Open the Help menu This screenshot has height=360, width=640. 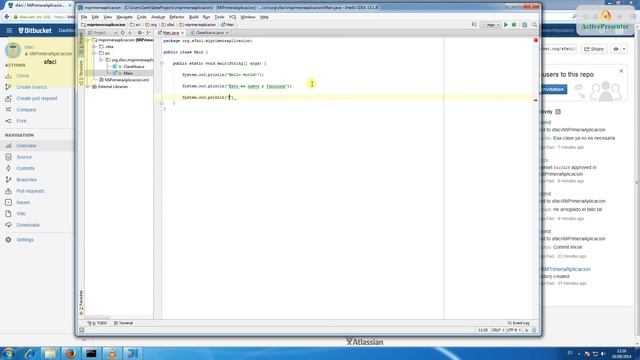[264, 17]
